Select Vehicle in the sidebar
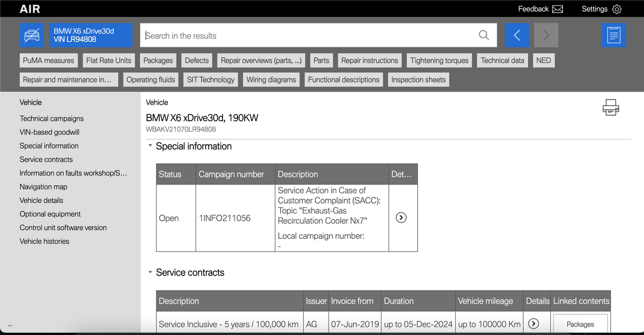 (31, 102)
